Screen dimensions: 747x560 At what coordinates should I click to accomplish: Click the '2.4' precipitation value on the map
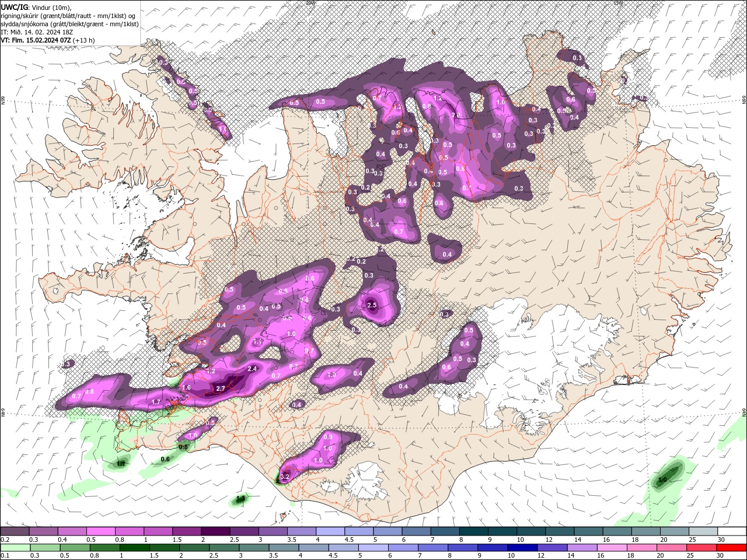(x=252, y=369)
